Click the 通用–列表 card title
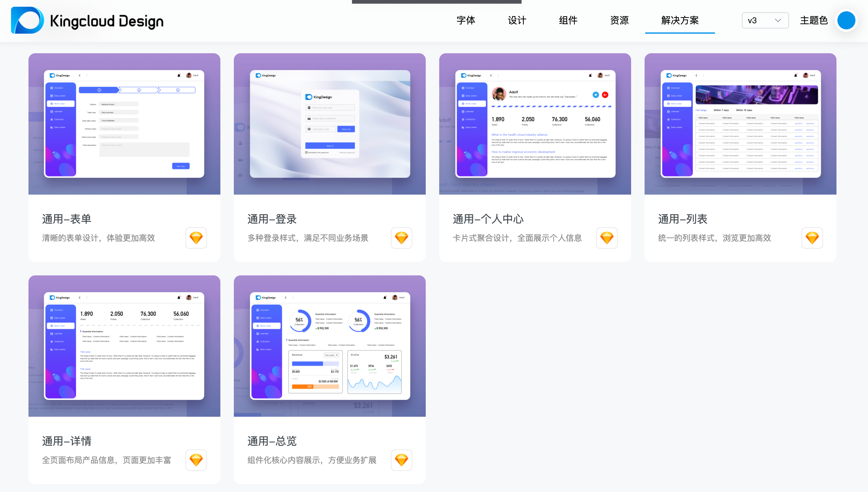This screenshot has height=492, width=868. tap(683, 219)
